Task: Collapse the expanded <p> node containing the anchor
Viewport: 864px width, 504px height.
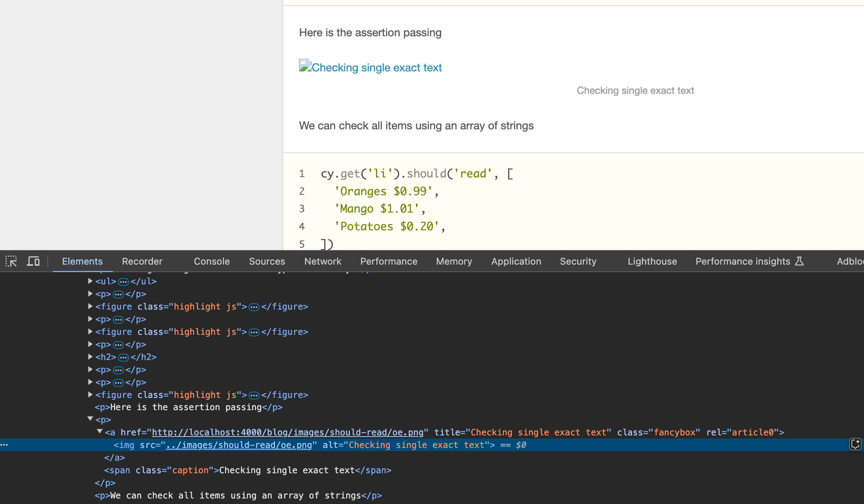Action: 90,419
